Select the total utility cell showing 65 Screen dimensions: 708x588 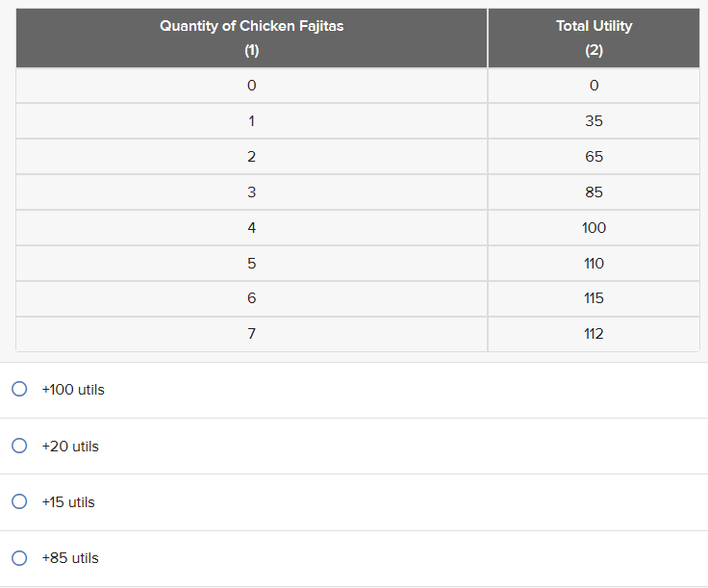(x=594, y=157)
